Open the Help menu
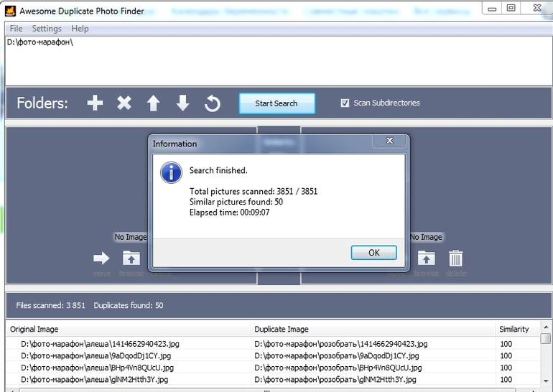553x392 pixels. pyautogui.click(x=80, y=29)
